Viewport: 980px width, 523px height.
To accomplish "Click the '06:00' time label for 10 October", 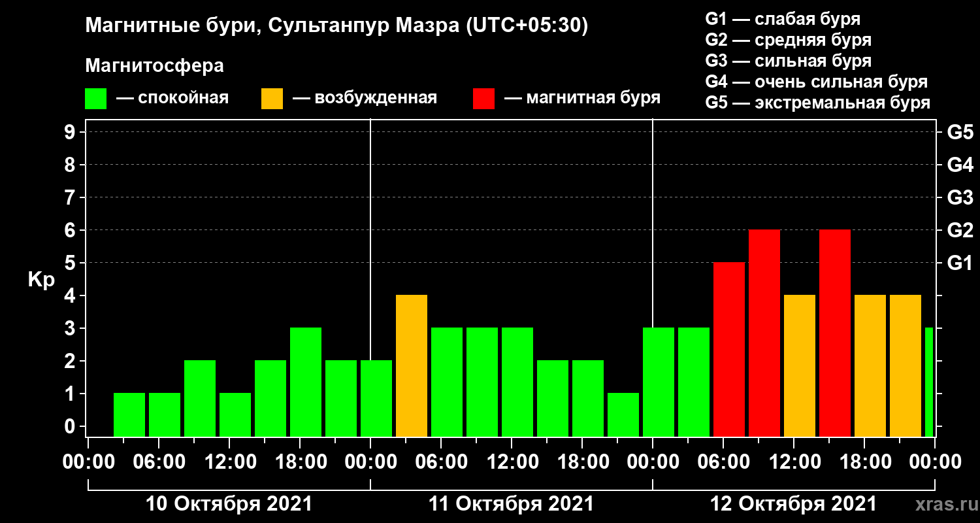I will coord(158,462).
